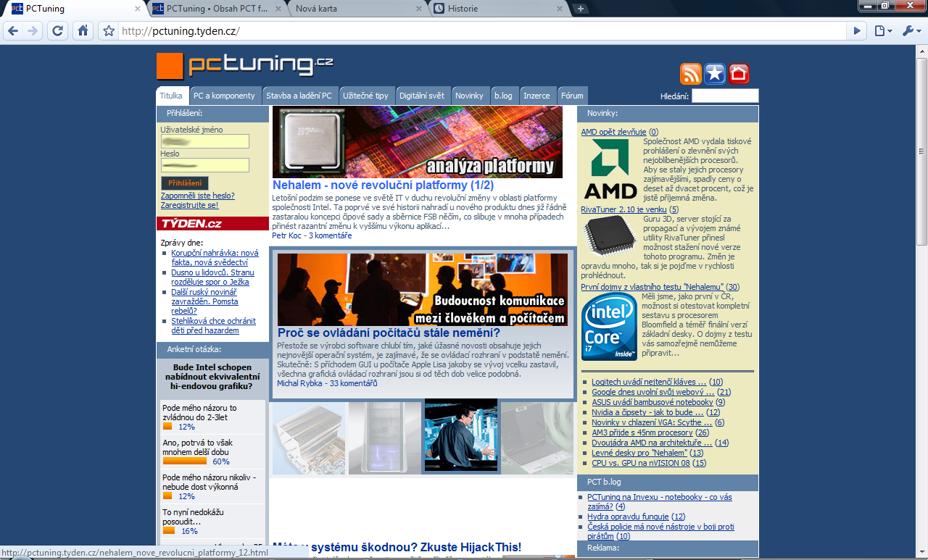928x560 pixels.
Task: Open Další ruský novinář zavražděn link
Action: click(x=205, y=301)
